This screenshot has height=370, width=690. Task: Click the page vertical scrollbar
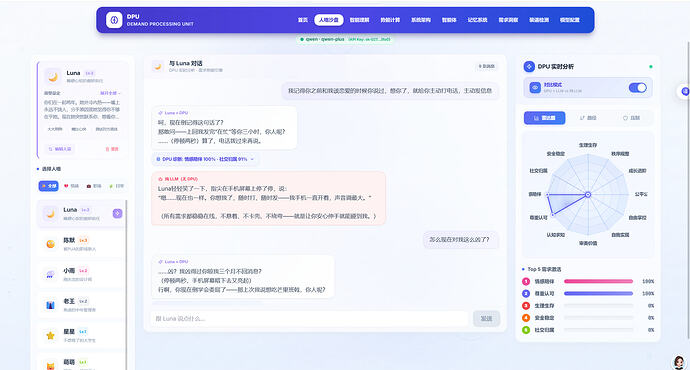pyautogui.click(x=688, y=189)
